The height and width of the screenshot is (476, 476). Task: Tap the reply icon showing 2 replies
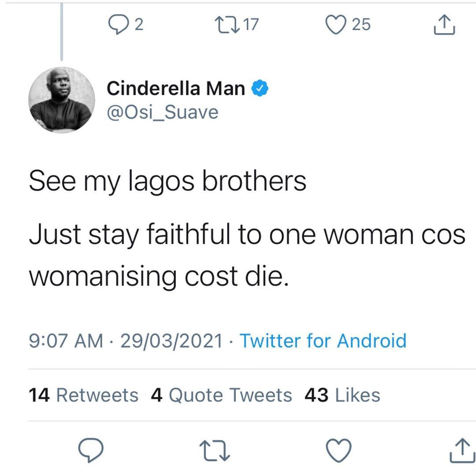coord(119,25)
